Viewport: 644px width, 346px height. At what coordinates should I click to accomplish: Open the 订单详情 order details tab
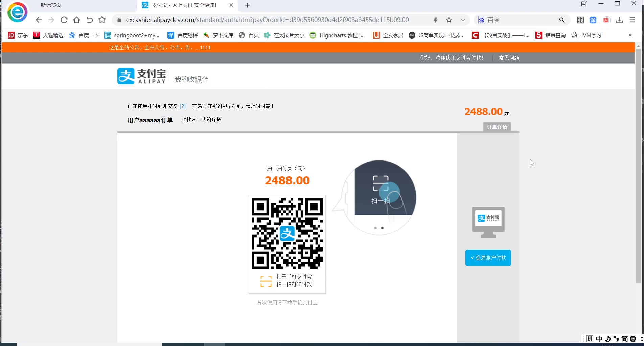(497, 127)
